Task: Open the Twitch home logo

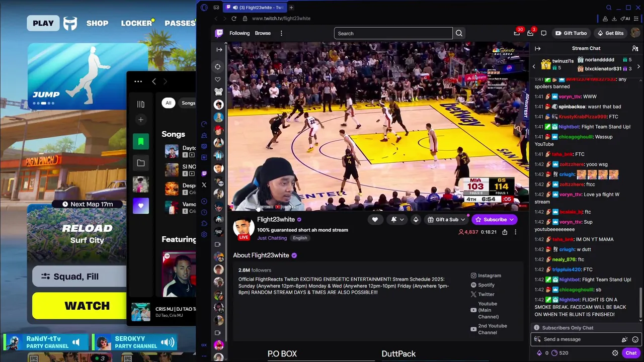Action: coord(219,33)
